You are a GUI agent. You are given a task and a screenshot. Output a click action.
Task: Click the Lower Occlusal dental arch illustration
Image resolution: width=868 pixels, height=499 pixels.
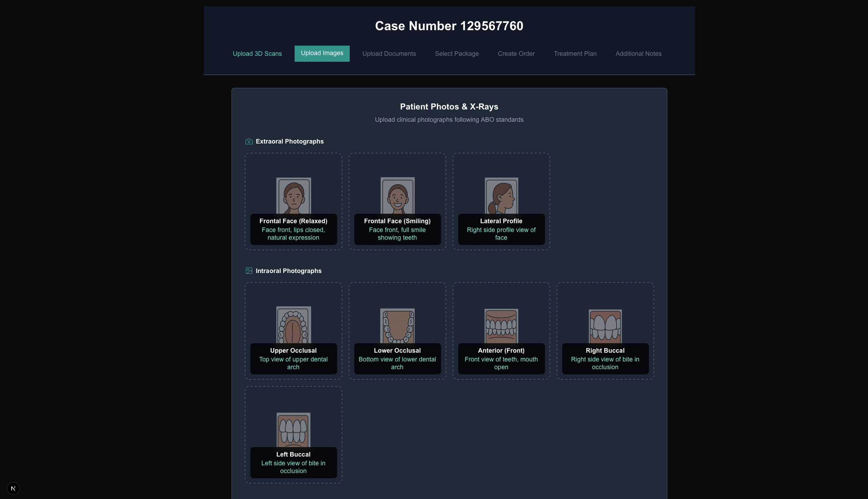tap(397, 325)
